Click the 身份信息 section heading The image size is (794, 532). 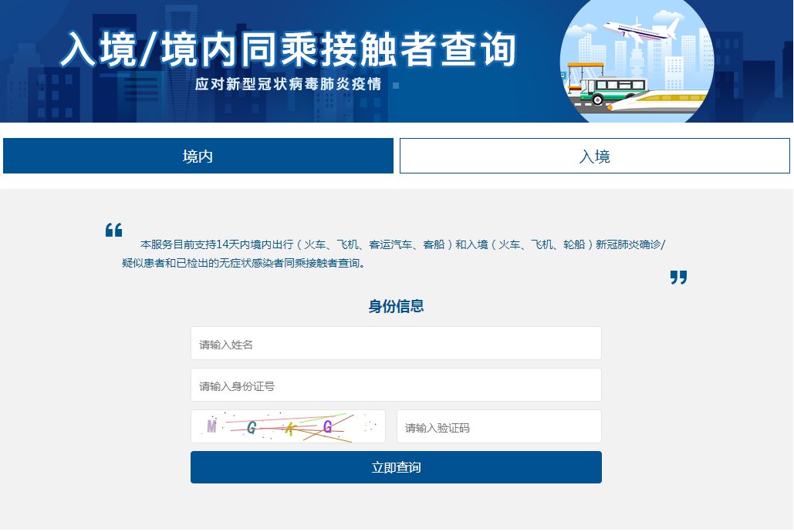click(x=396, y=307)
